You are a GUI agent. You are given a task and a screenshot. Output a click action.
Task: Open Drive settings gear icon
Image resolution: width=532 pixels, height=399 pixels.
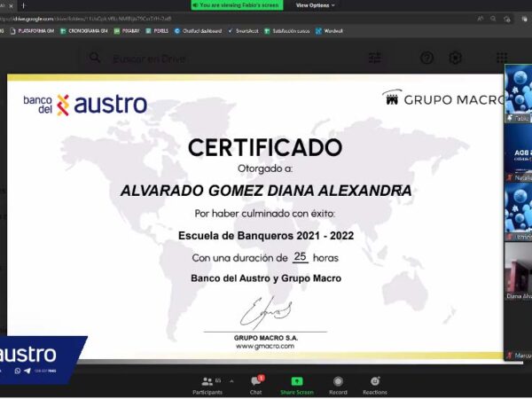tap(456, 58)
